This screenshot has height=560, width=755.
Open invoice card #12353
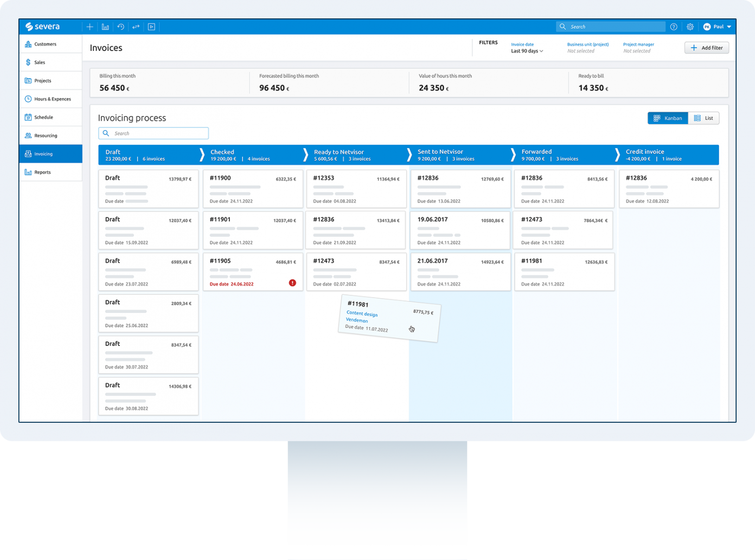(356, 189)
